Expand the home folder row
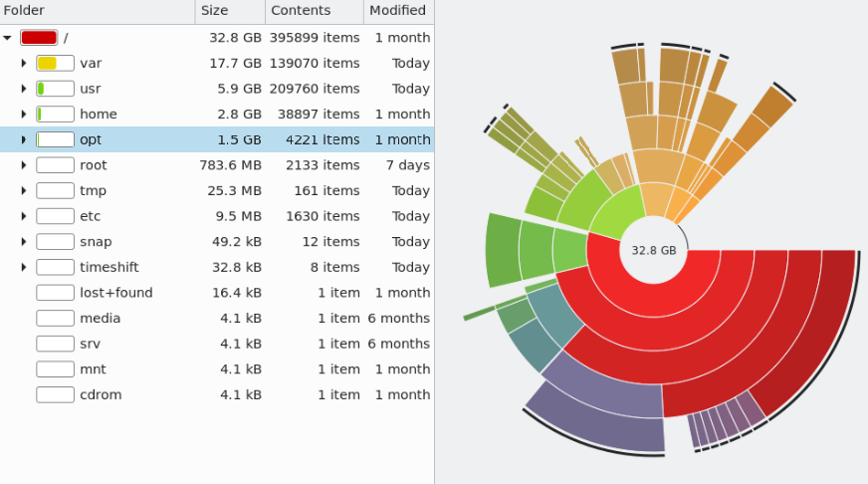The height and width of the screenshot is (484, 868). (24, 115)
